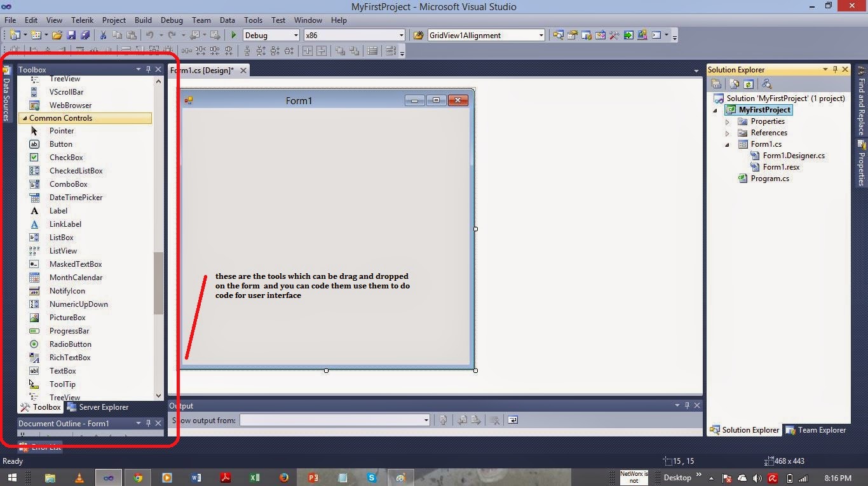Image resolution: width=868 pixels, height=486 pixels.
Task: Open Solution Explorer from the main toolbar
Action: 558,36
